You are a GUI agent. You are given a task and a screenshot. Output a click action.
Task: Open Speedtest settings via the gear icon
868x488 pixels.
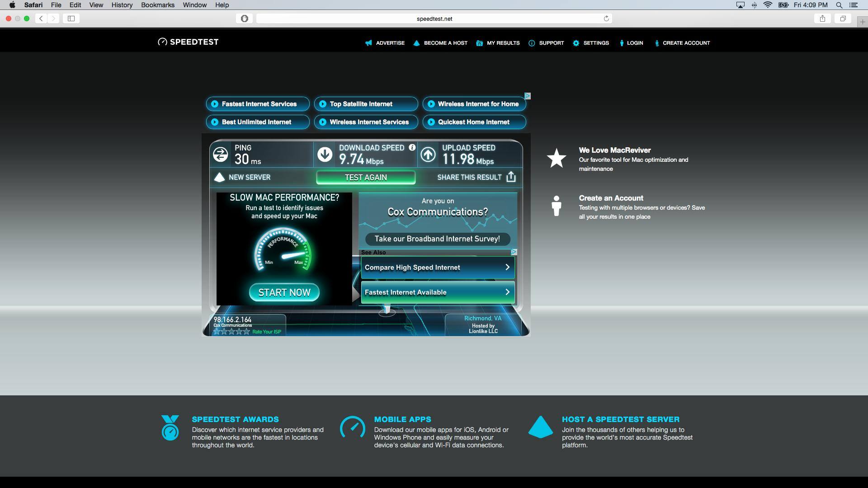click(576, 43)
